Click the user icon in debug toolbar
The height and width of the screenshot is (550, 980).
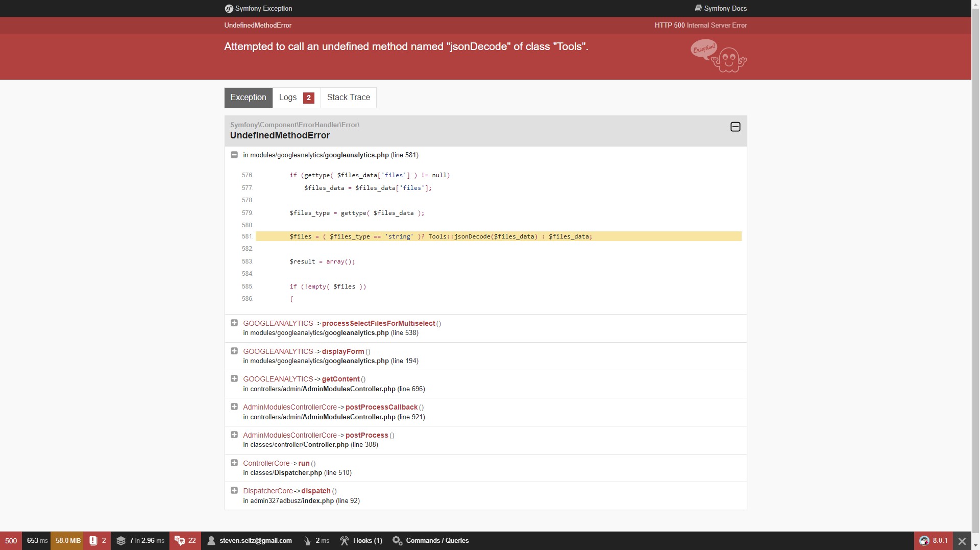click(x=211, y=541)
